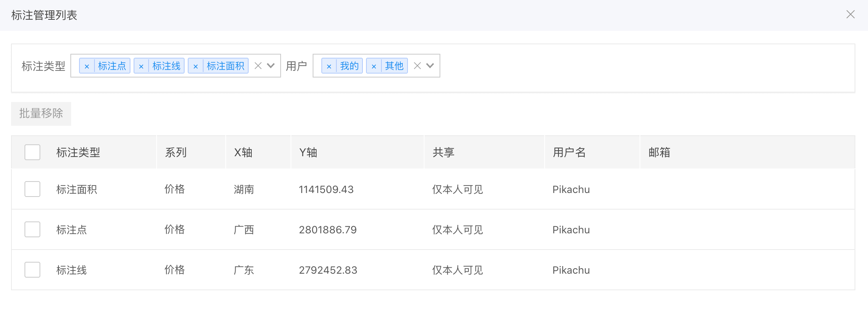
Task: Close the 标注管理列表 dialog
Action: [850, 15]
